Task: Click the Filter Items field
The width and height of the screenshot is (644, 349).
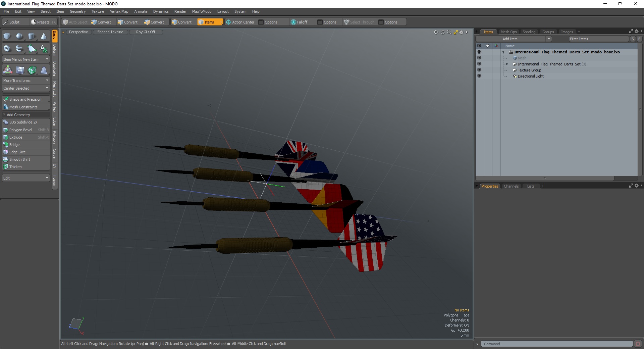Action: click(598, 39)
